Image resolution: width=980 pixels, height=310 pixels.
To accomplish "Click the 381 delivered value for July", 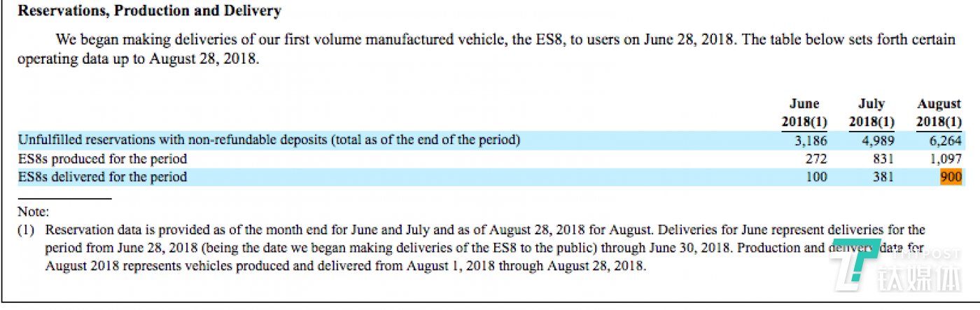I will [883, 177].
